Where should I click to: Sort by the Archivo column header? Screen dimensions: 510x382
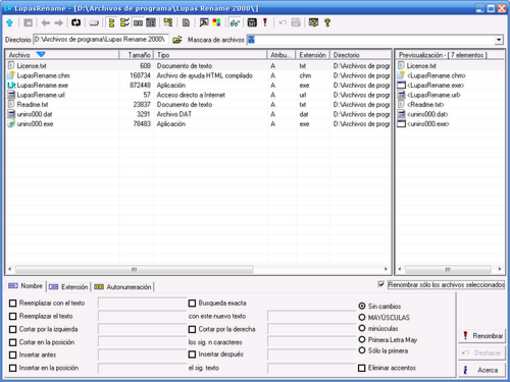[x=62, y=55]
